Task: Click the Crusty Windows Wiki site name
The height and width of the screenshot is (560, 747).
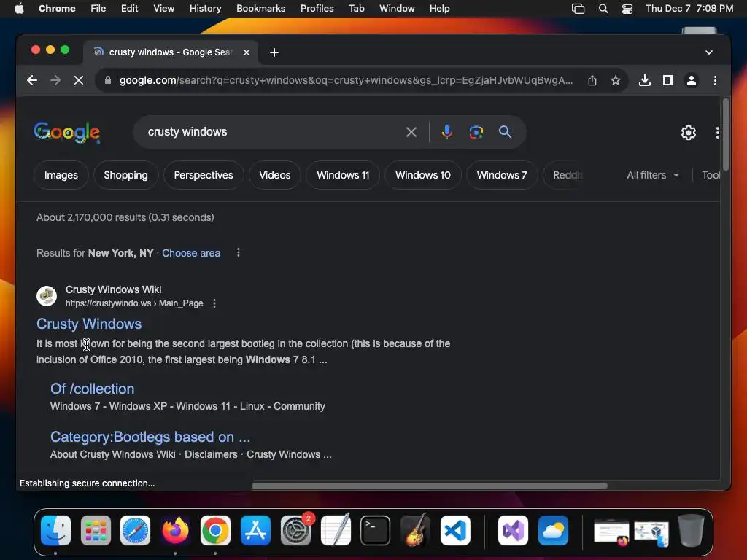Action: (113, 289)
